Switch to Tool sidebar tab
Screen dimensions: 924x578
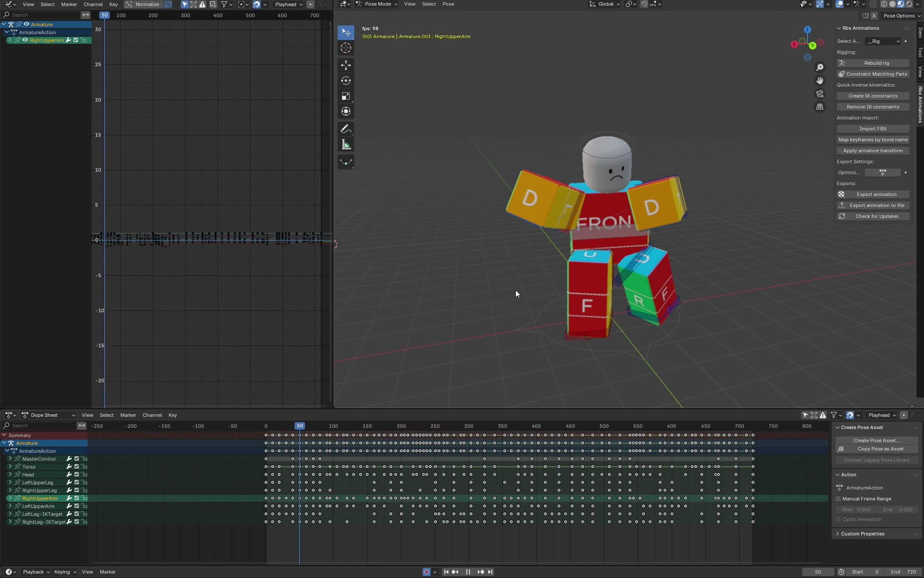920,52
